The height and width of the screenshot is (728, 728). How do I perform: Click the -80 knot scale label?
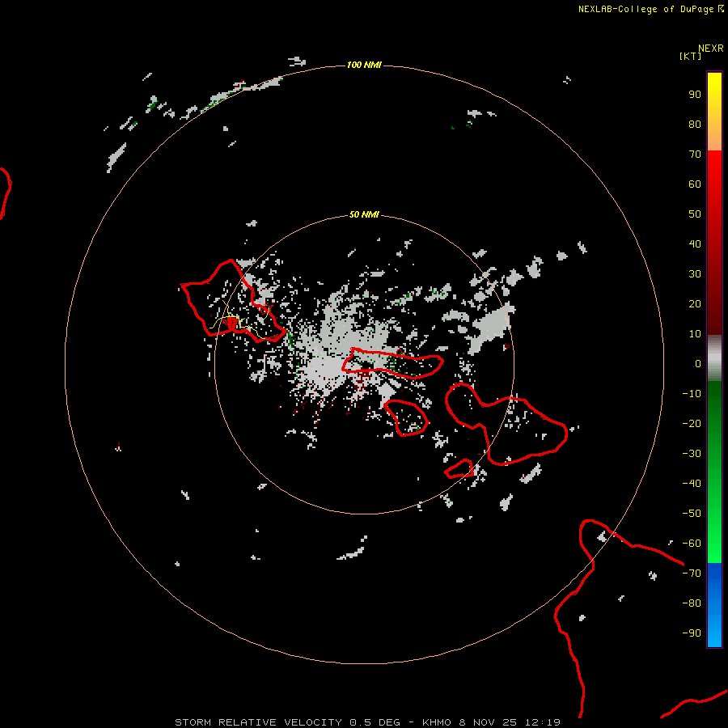coord(692,603)
